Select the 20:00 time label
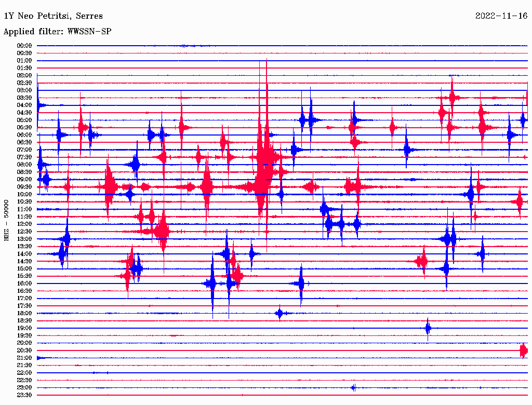Image resolution: width=532 pixels, height=405 pixels. coord(24,343)
